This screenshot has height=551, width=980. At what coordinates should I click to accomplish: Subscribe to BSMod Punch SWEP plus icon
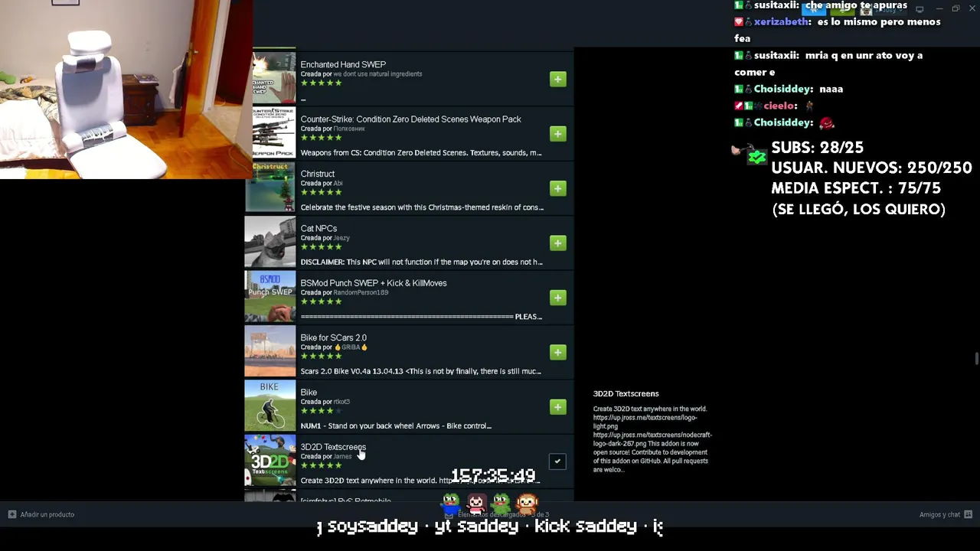pos(558,298)
